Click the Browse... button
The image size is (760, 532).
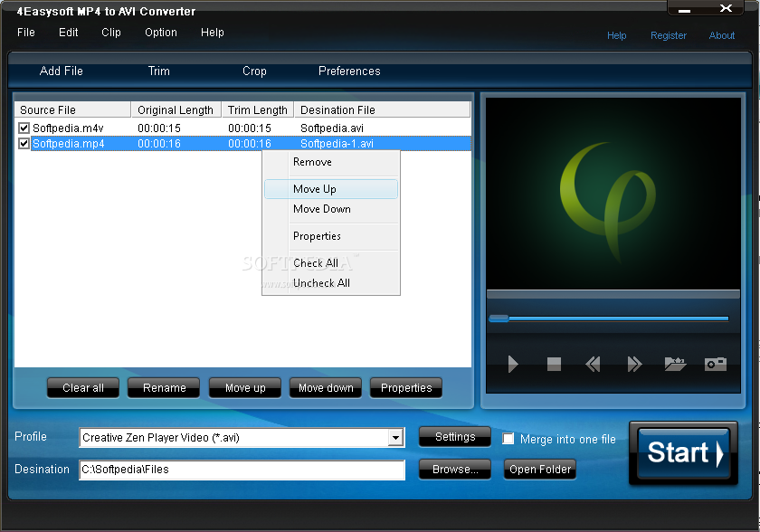454,470
